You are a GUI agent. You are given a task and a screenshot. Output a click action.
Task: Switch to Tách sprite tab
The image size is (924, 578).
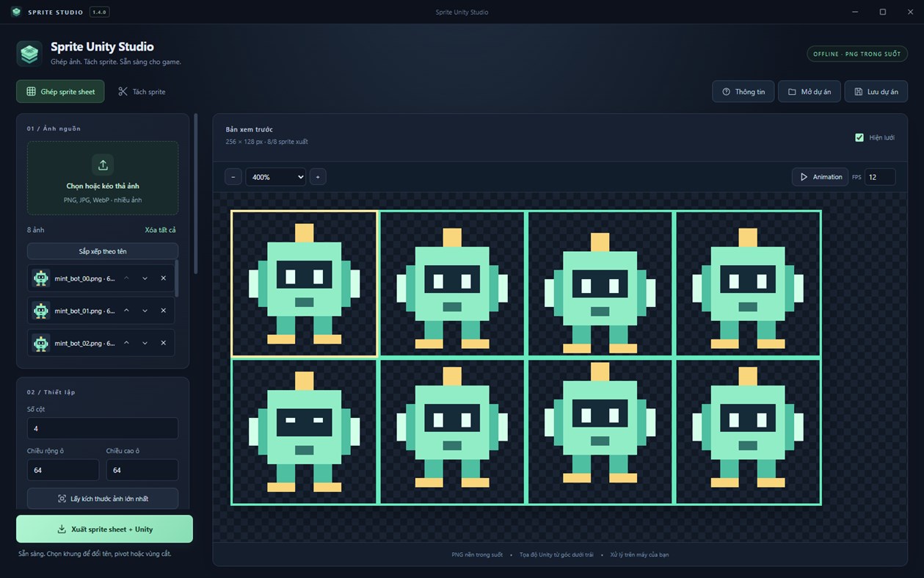(142, 92)
